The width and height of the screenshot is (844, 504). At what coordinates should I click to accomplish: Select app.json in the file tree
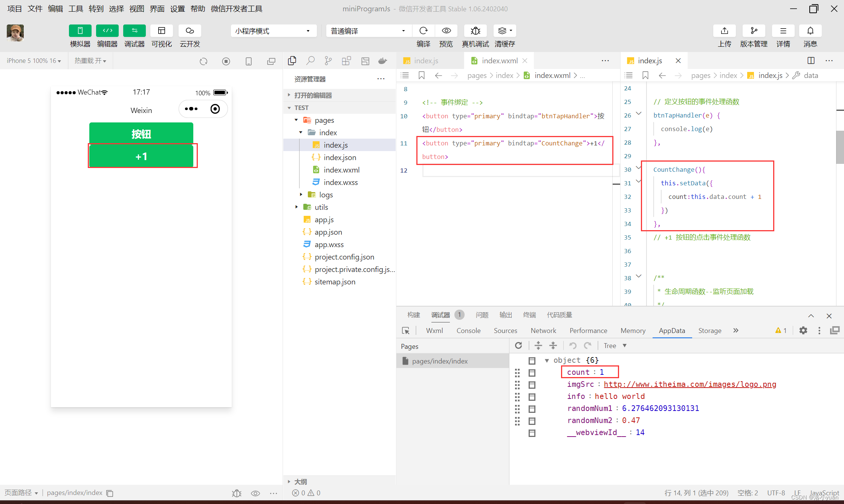click(328, 232)
